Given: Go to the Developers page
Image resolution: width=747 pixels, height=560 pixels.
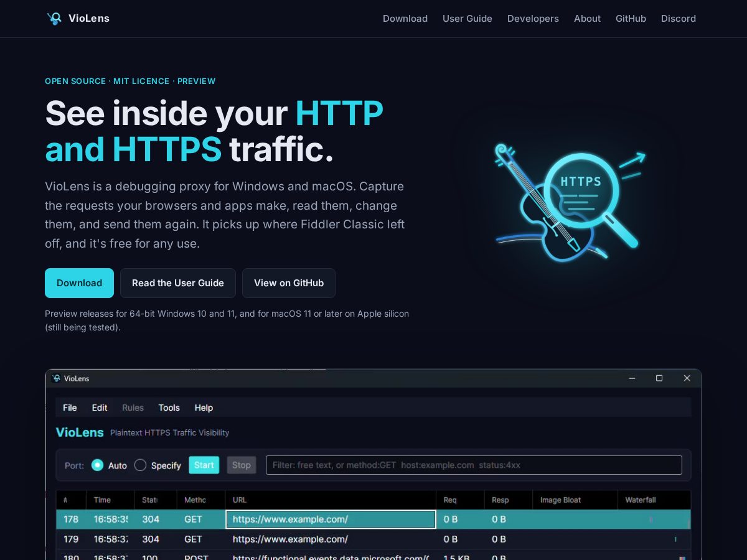Looking at the screenshot, I should 533,19.
